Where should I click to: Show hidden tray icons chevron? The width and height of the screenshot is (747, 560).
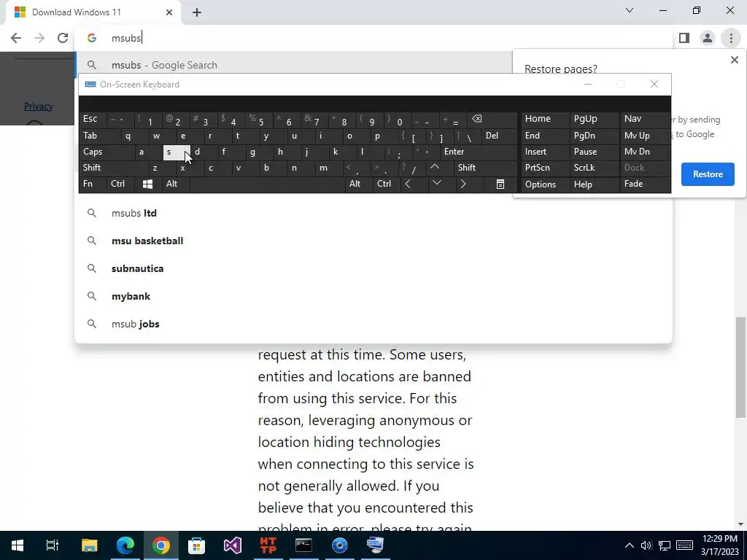tap(630, 545)
